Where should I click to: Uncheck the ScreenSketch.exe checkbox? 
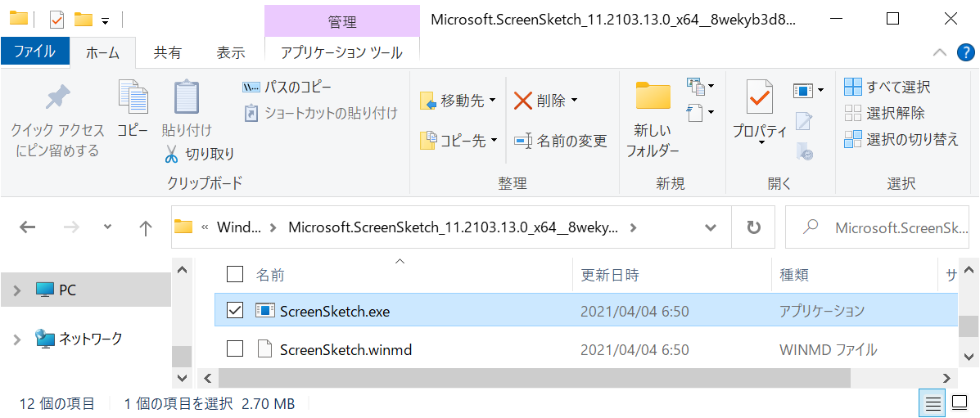tap(234, 310)
